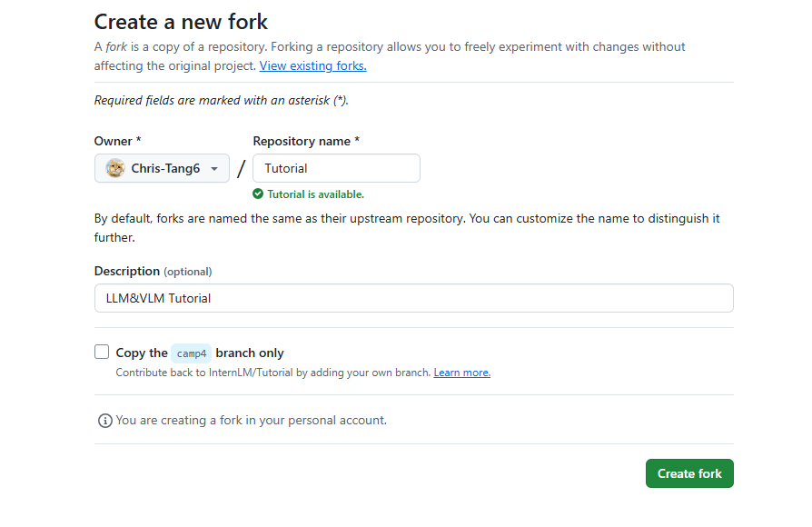Click the 'View existing forks' link
The image size is (812, 527).
point(312,65)
